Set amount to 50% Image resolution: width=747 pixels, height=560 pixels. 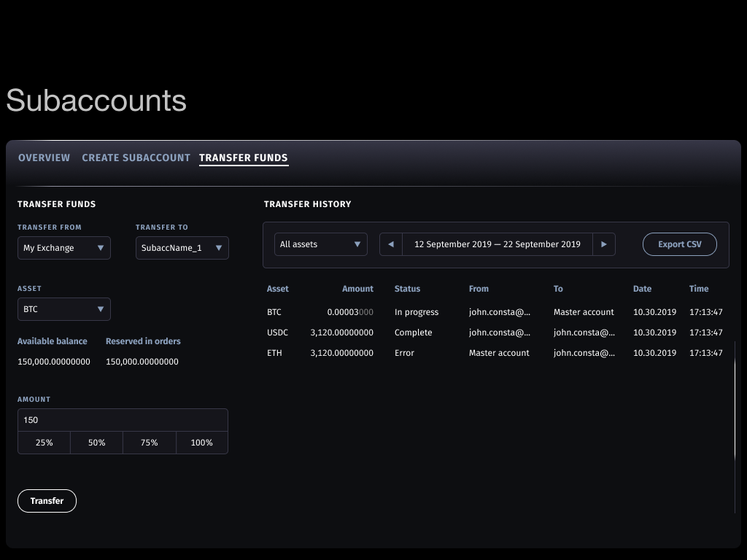click(x=96, y=443)
